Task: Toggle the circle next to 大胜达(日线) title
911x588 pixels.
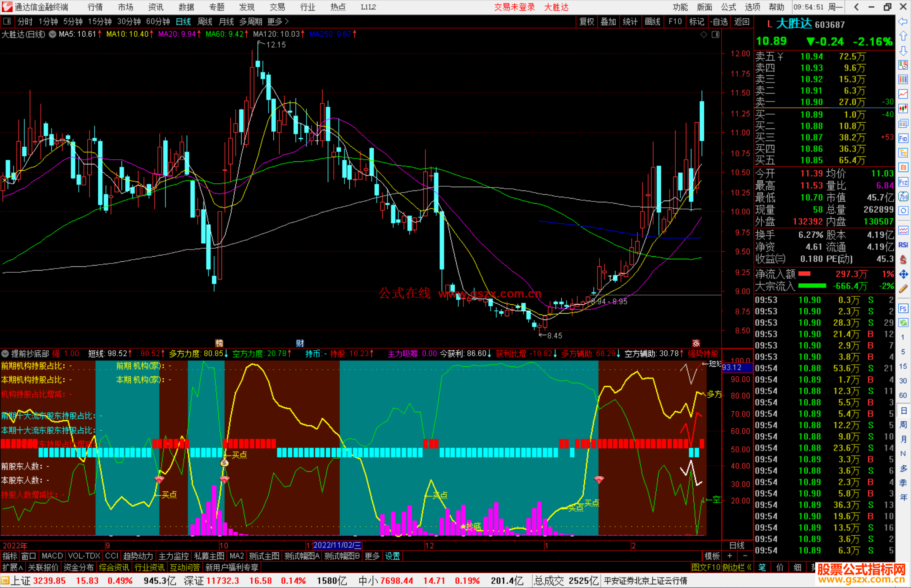Action: (52, 34)
